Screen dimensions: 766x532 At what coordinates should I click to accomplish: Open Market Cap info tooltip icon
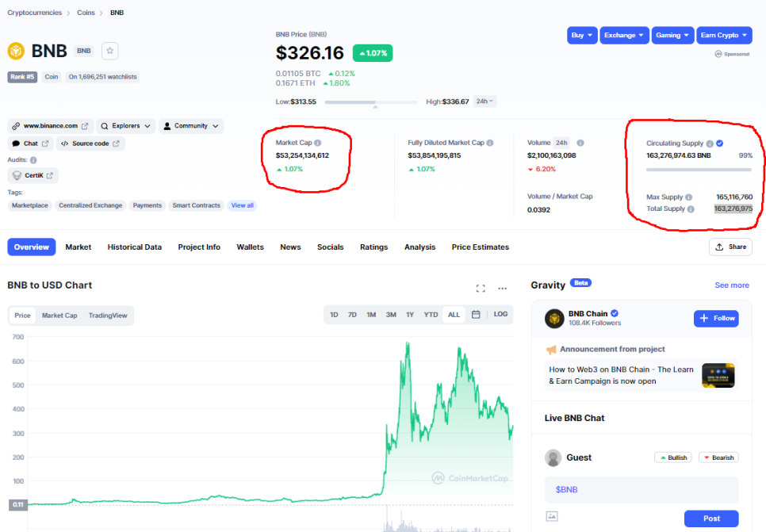coord(317,143)
